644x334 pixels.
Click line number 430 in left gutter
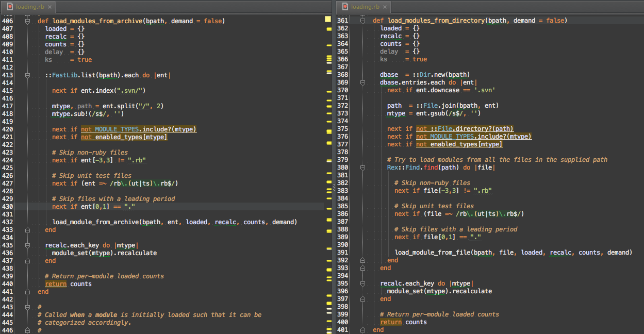click(7, 207)
